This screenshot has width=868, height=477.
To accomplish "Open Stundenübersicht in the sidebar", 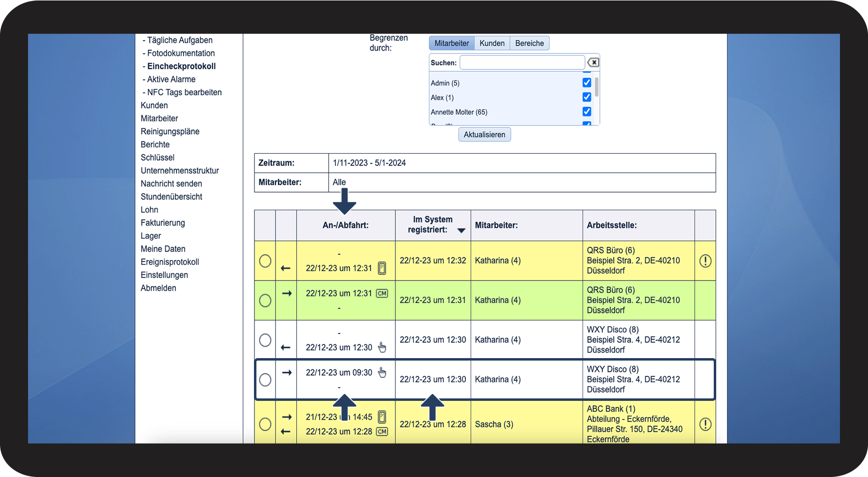I will tap(171, 196).
